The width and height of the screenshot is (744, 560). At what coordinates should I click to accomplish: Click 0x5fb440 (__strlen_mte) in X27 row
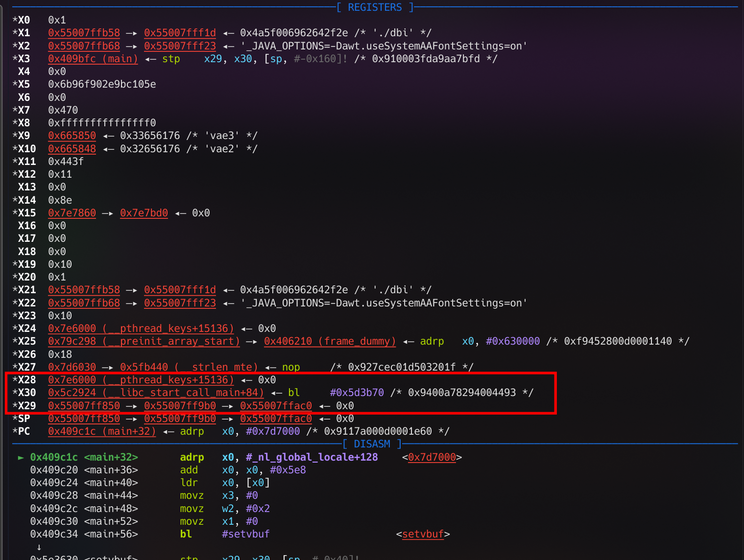(x=189, y=367)
